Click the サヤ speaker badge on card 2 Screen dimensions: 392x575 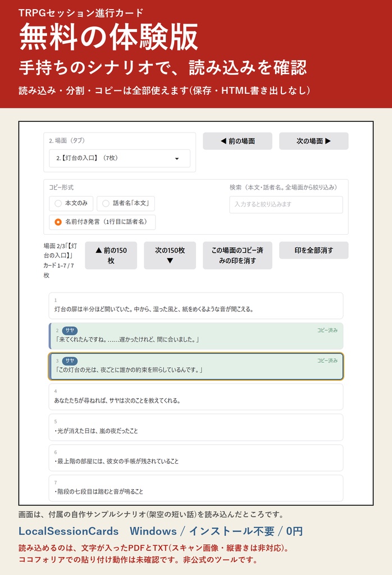pos(70,330)
